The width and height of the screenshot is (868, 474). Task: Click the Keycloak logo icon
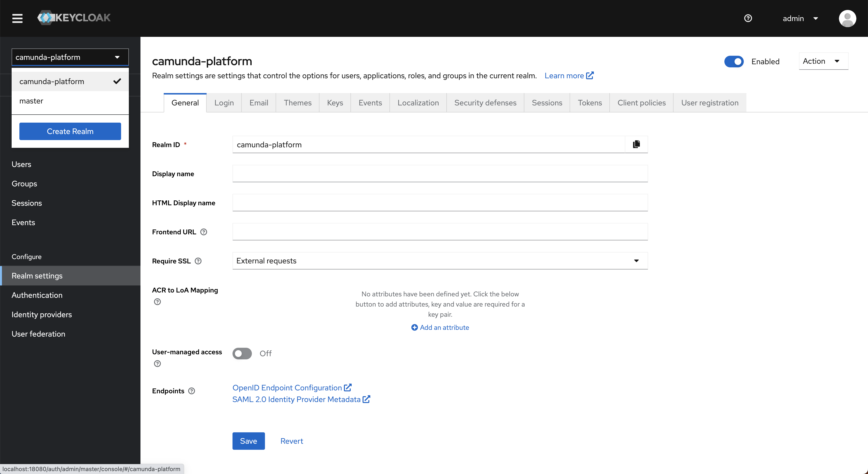coord(46,17)
